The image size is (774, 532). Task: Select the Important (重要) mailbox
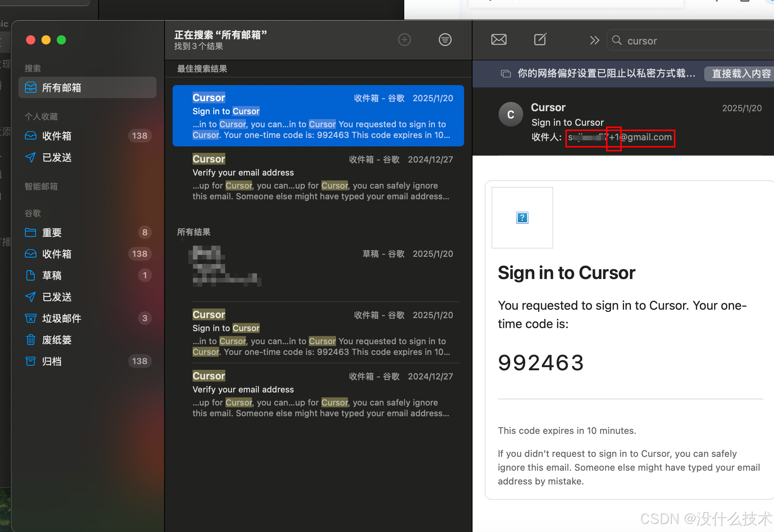point(51,233)
